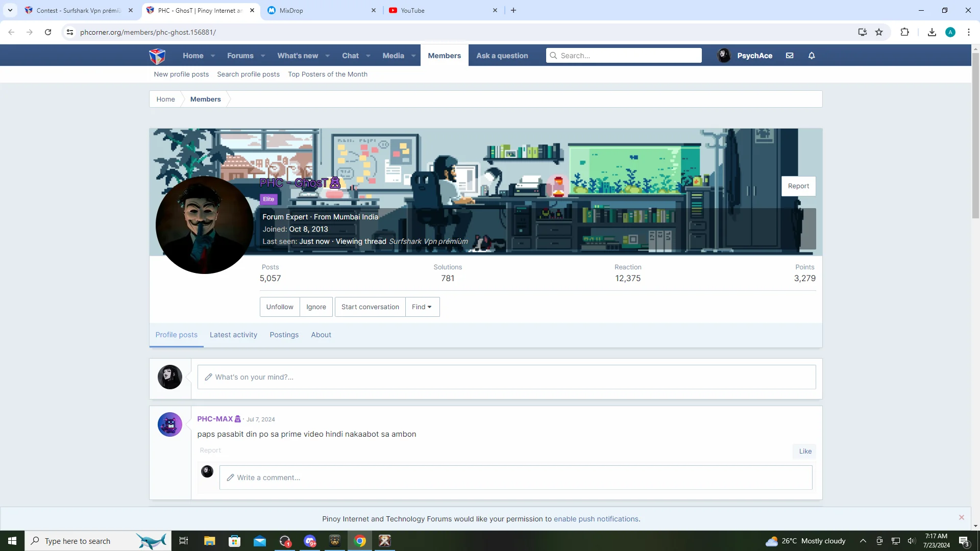Screen dimensions: 980x551
Task: Open PsychAce account avatar
Action: tap(724, 56)
